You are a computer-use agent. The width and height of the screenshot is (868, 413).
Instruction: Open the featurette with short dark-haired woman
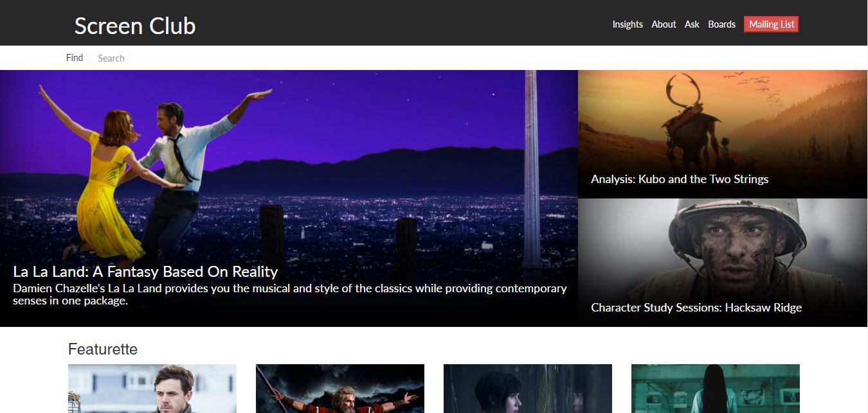[x=528, y=389]
